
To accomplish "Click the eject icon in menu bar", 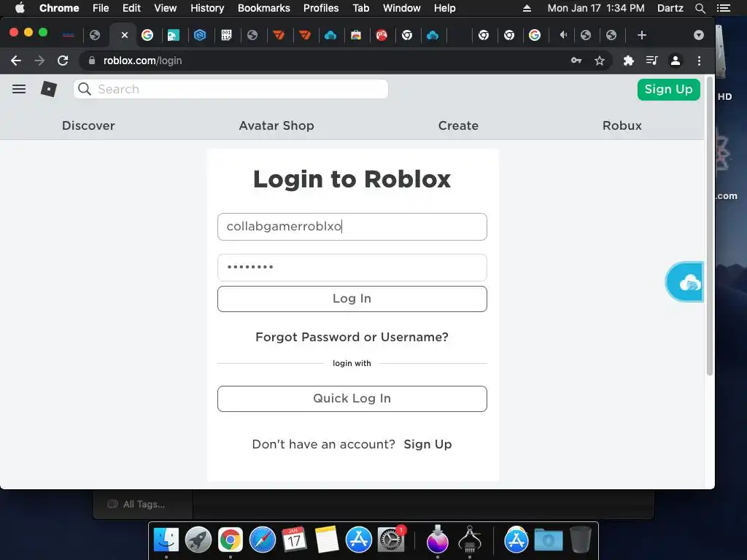I will 527,8.
